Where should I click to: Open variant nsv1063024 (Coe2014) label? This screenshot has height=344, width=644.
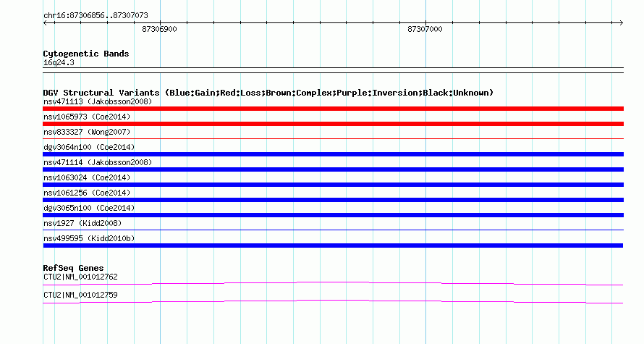[87, 177]
